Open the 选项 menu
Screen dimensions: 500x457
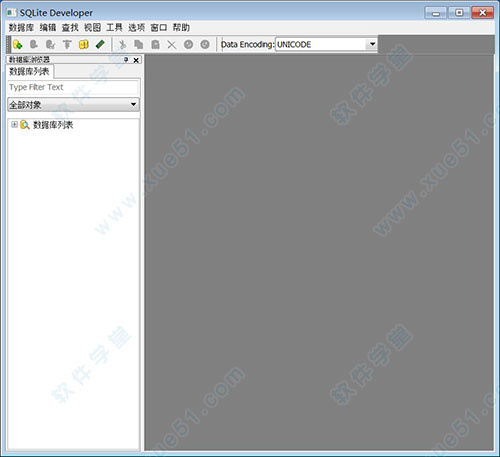[x=137, y=27]
